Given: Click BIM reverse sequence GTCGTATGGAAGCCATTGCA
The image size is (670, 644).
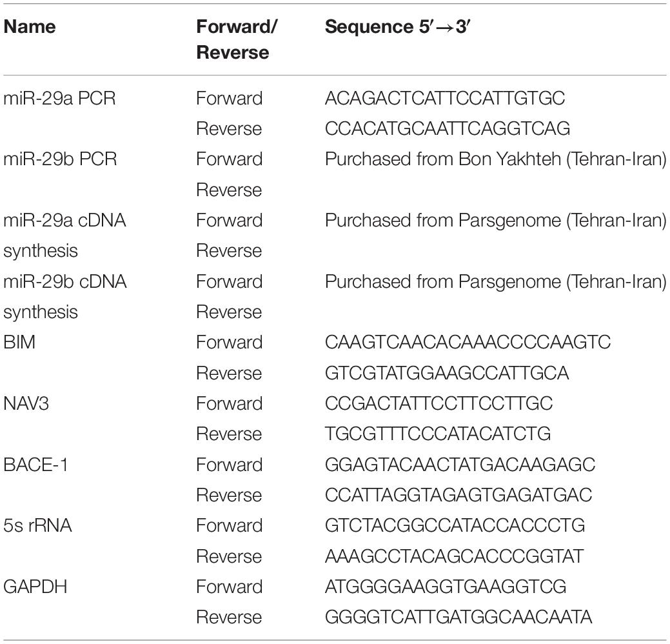Looking at the screenshot, I should pos(447,373).
